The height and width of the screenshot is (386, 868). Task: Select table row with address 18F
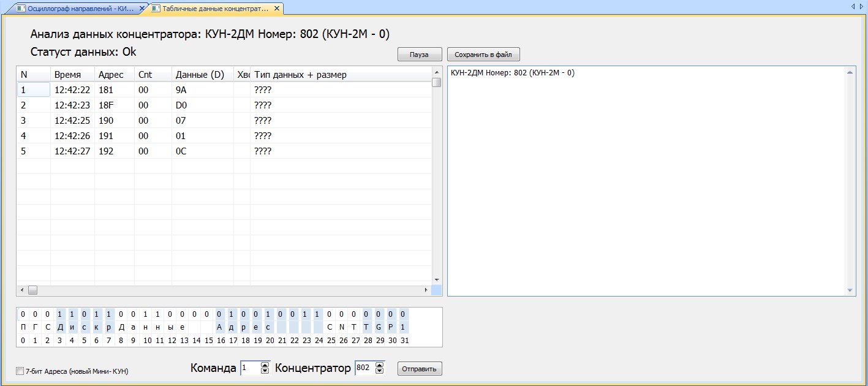click(x=110, y=105)
